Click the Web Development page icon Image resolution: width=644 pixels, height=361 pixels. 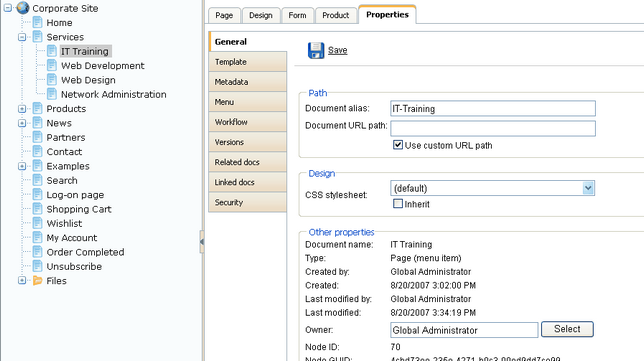click(x=52, y=66)
